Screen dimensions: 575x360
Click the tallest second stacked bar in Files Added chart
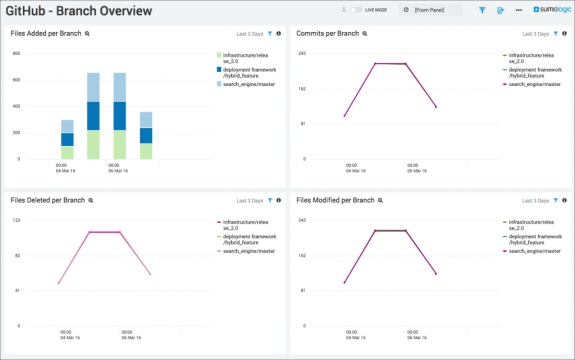pos(93,116)
